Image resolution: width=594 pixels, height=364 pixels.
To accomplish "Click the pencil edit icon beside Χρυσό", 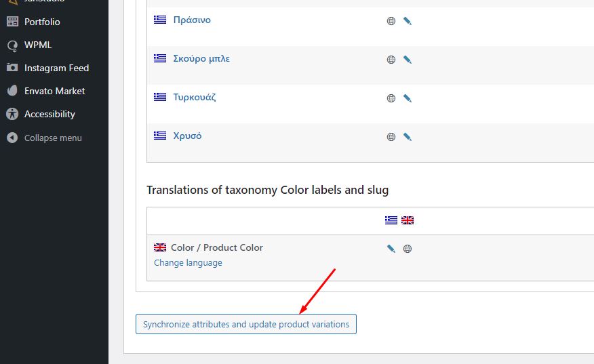I will (x=408, y=137).
